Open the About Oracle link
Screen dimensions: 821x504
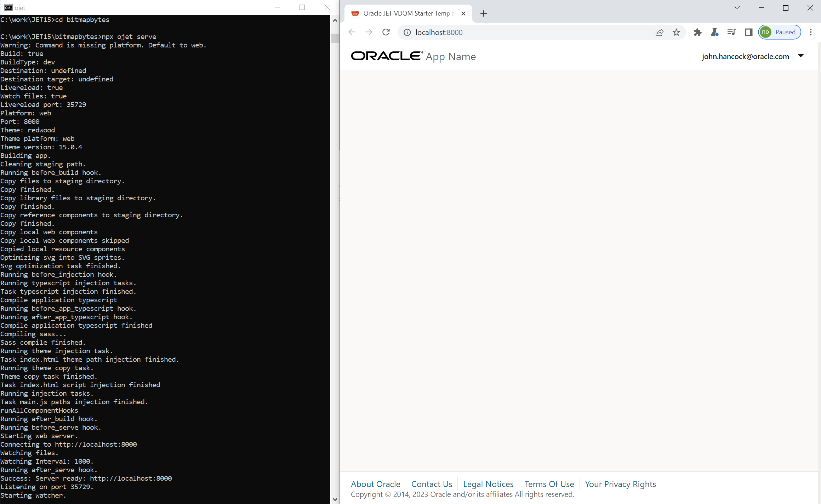[x=375, y=484]
